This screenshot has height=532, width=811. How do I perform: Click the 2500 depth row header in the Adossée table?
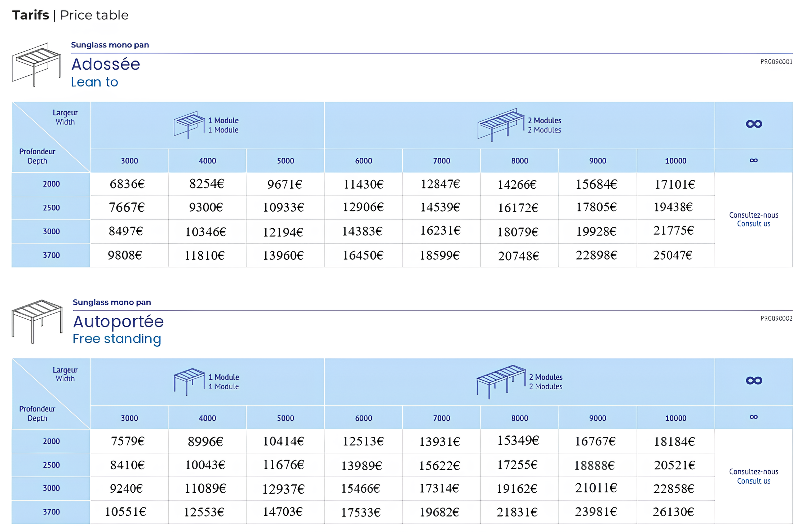tap(51, 208)
